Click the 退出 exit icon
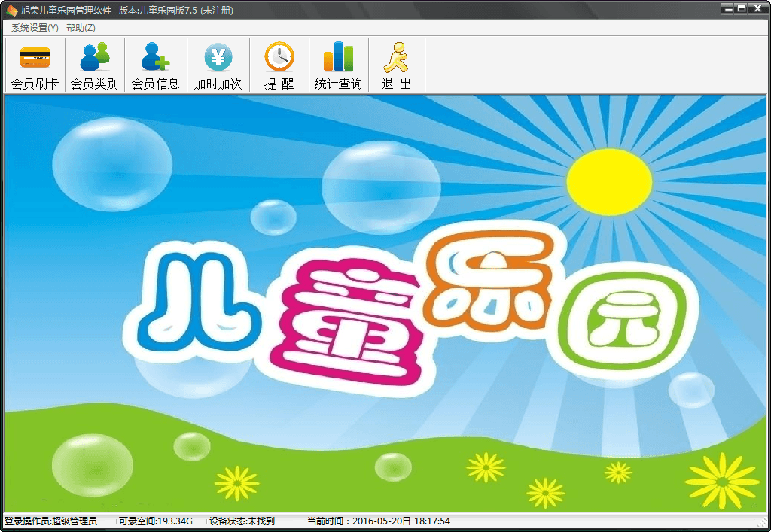The width and height of the screenshot is (771, 532). pos(396,65)
